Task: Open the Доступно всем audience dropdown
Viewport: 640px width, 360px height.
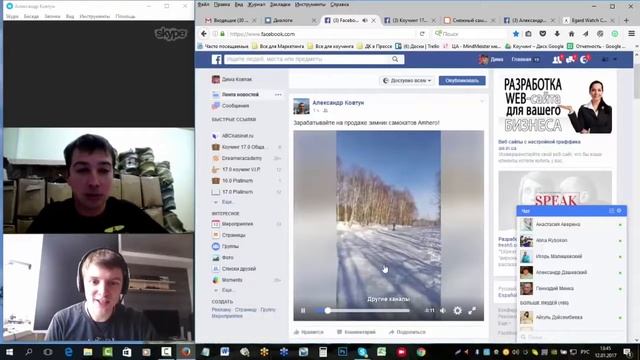Action: tap(407, 80)
